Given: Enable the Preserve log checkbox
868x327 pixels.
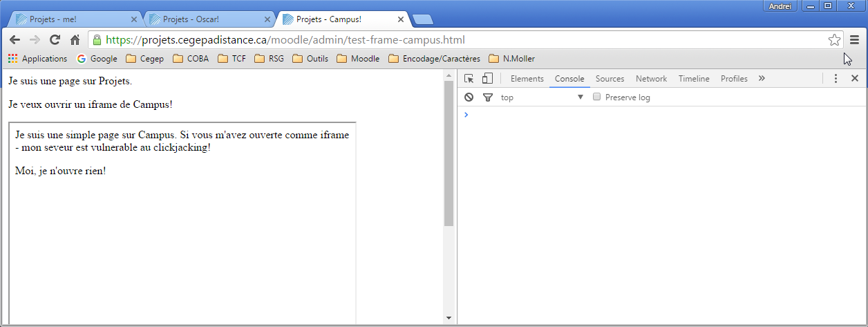Looking at the screenshot, I should click(597, 97).
